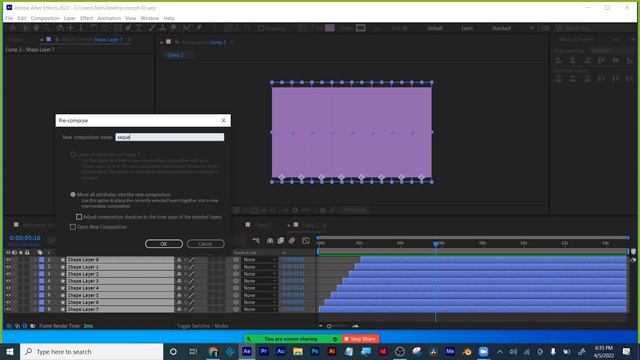This screenshot has height=360, width=640.
Task: Expand Shape Layer 3 properties arrow
Action: point(35,281)
